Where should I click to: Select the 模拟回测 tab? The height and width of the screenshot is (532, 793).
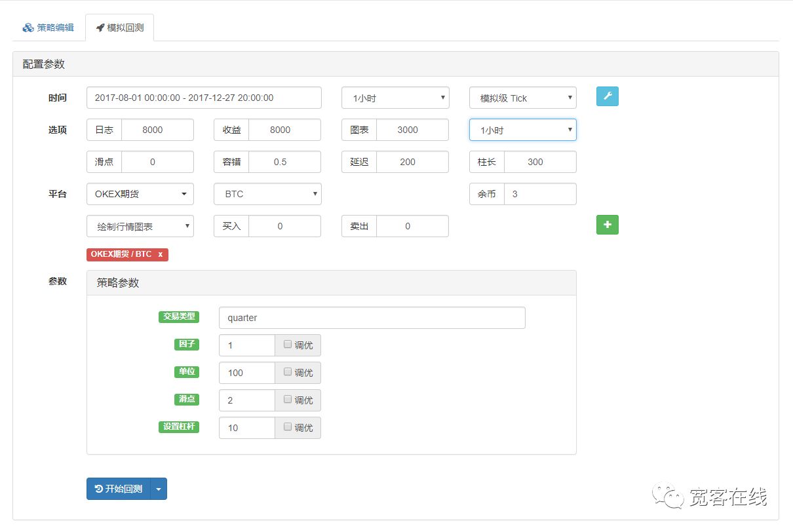tap(120, 28)
